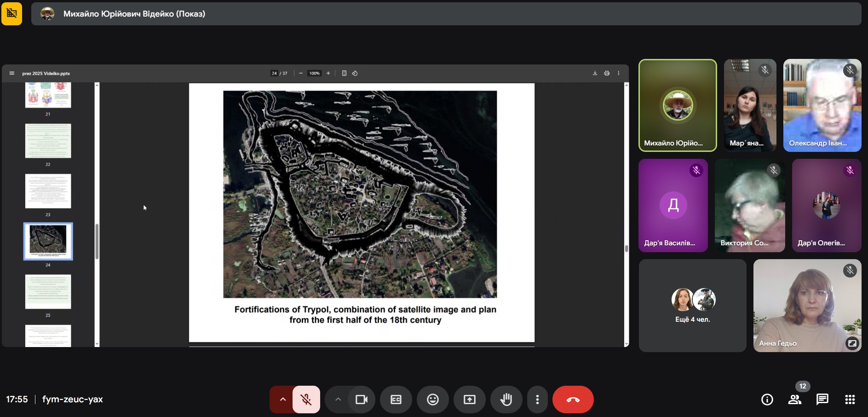868x417 pixels.
Task: Unmute the microphone
Action: tap(306, 400)
